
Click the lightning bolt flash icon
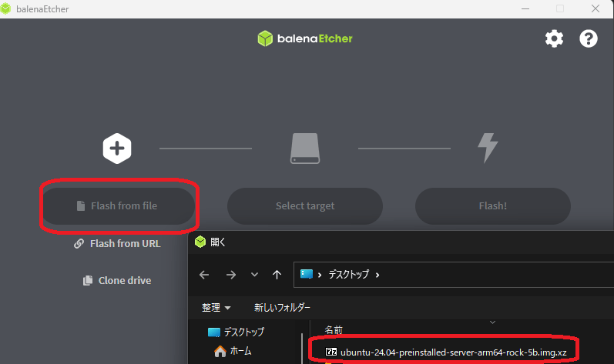(x=488, y=148)
